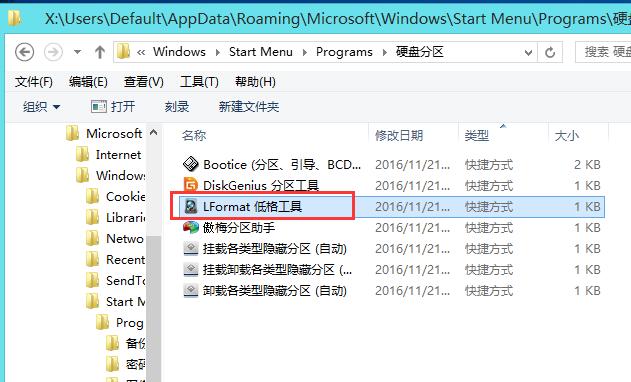This screenshot has width=631, height=382.
Task: Select the 卸载各类型隐藏分区 (自动) icon
Action: (x=191, y=291)
